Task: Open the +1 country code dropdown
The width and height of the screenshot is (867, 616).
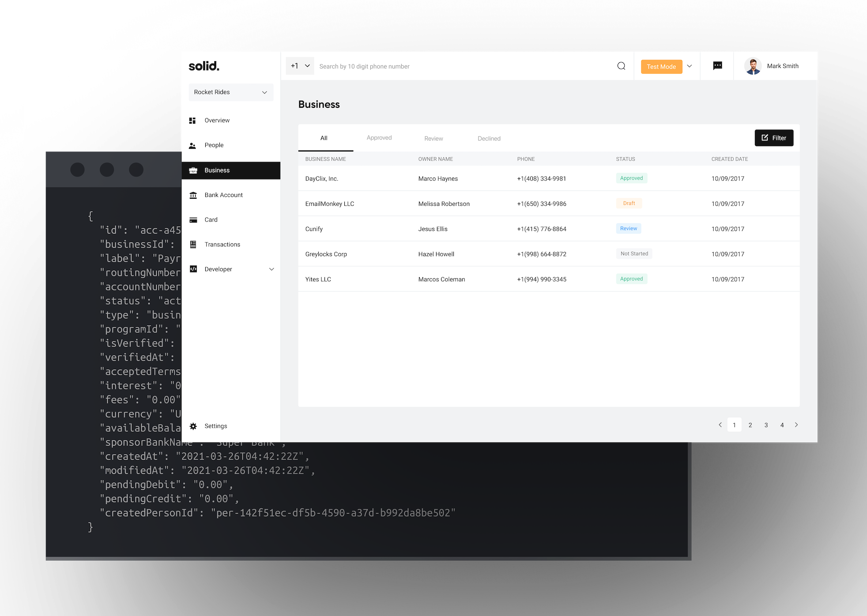Action: click(x=300, y=66)
